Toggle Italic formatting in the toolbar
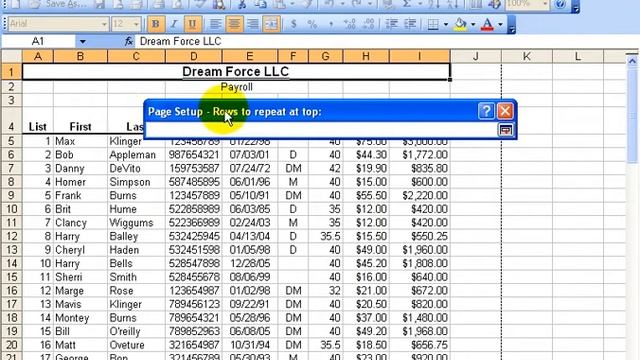This screenshot has height=360, width=640. click(x=174, y=24)
